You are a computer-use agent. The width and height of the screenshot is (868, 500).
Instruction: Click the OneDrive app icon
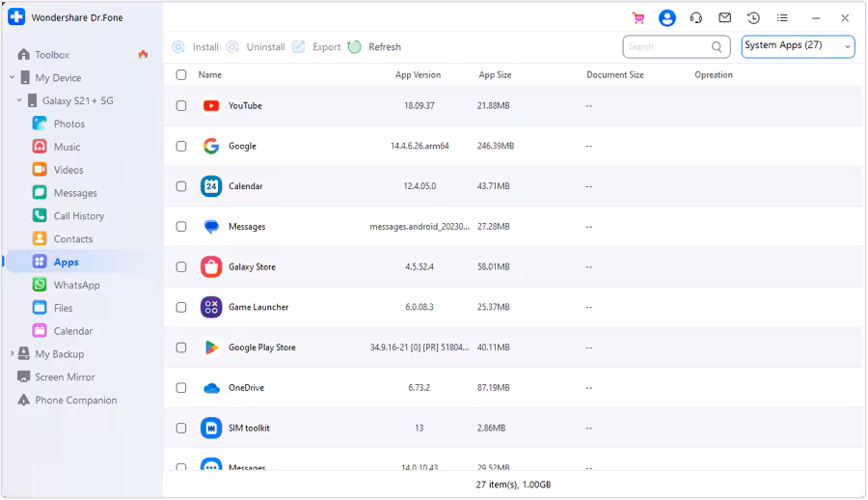coord(211,388)
